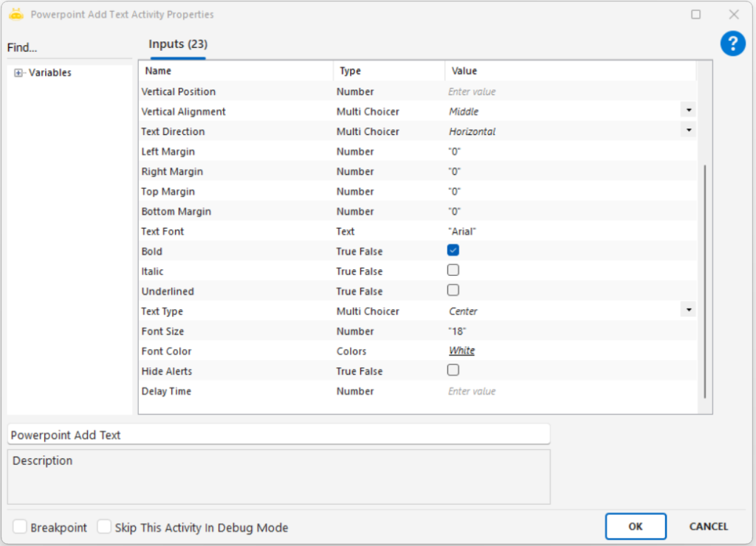Open the Font Color White picker
This screenshot has width=756, height=546.
pyautogui.click(x=461, y=351)
